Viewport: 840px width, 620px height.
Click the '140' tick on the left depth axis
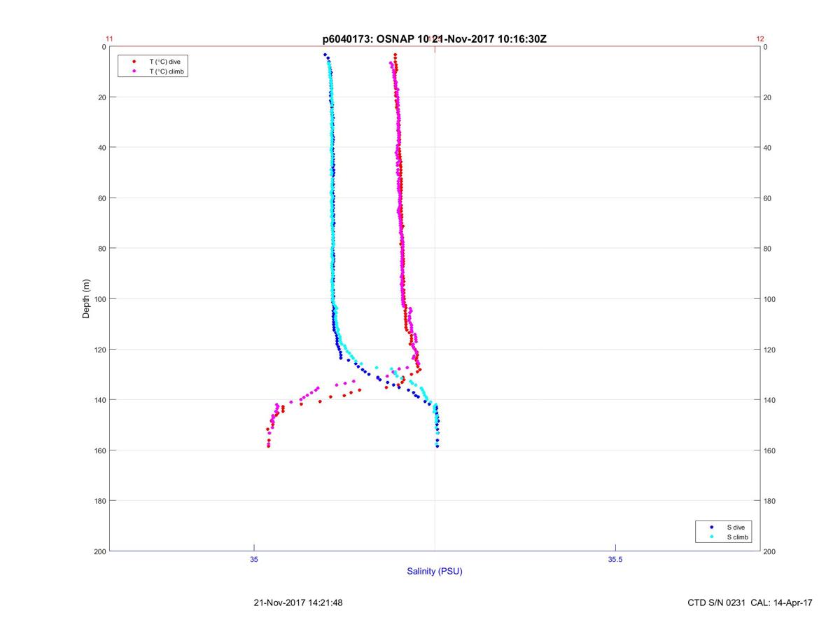100,400
